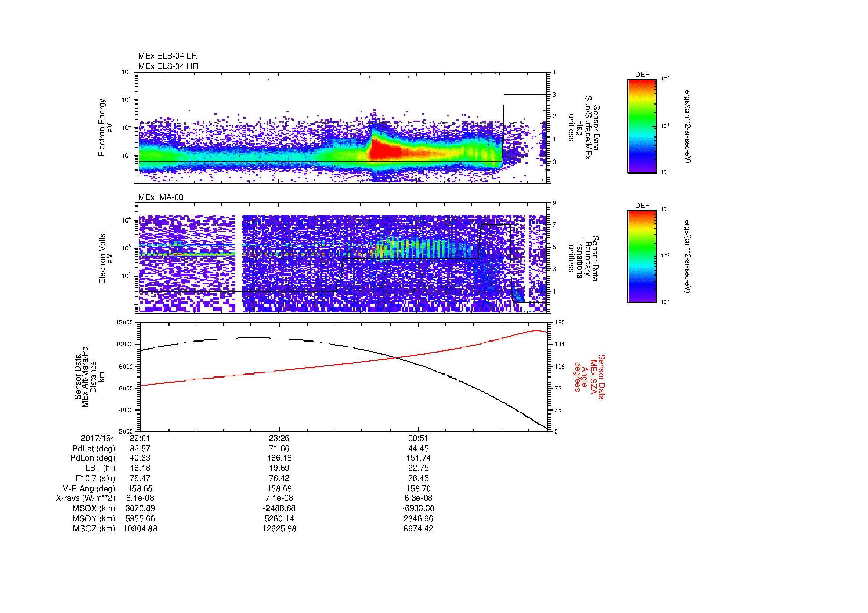
Task: Click the 'LST (hr)' row label
Action: tap(101, 468)
